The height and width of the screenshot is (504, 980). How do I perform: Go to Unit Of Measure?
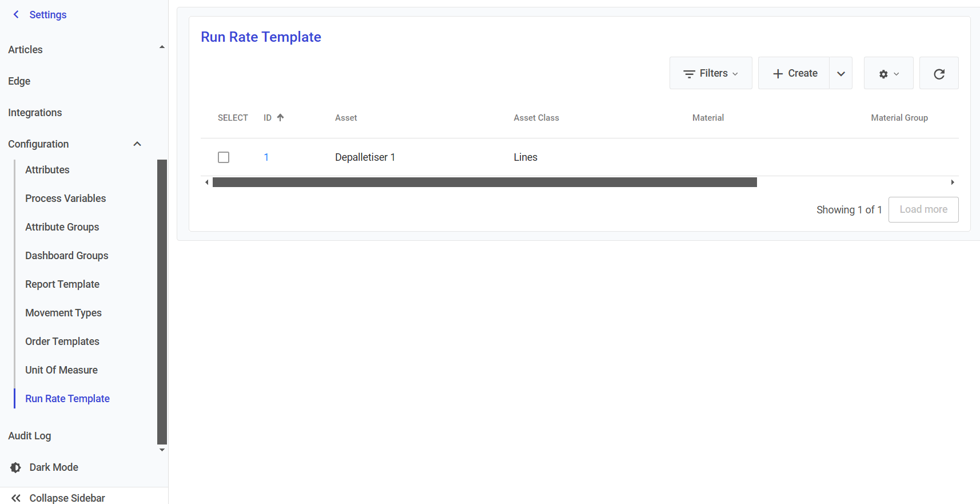coord(61,370)
